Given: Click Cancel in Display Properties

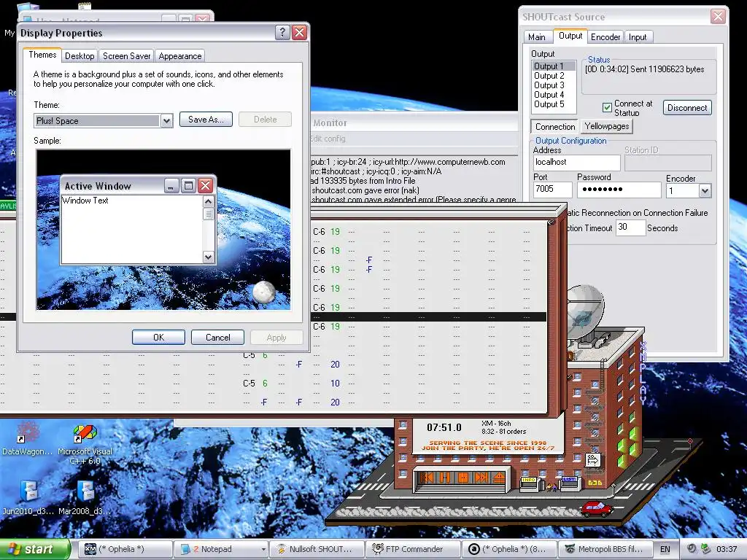Looking at the screenshot, I should 217,337.
